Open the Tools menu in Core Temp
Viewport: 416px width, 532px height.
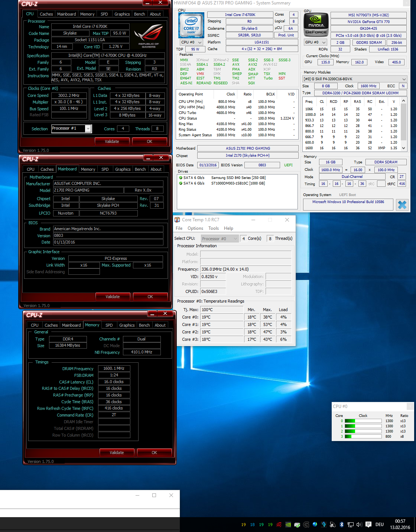coord(214,228)
